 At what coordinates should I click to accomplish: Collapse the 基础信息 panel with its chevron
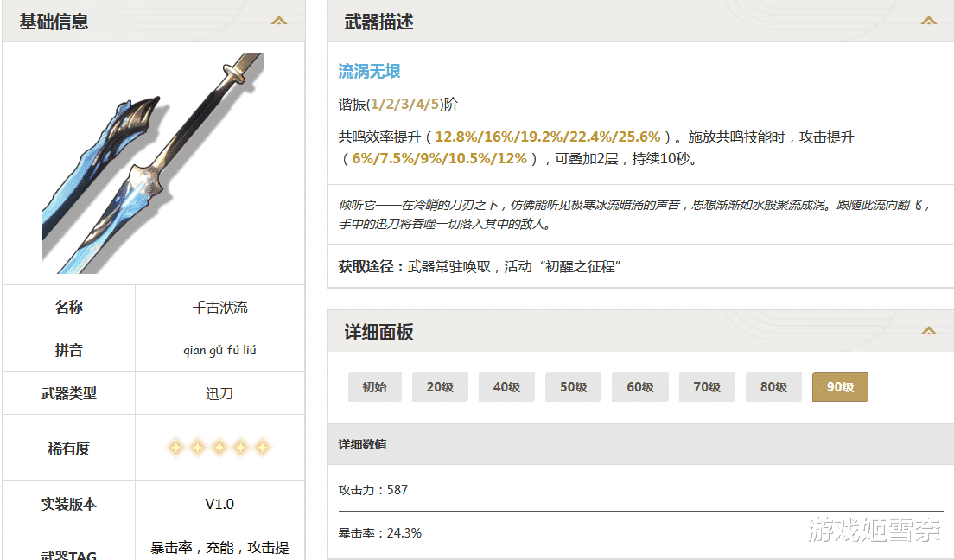pyautogui.click(x=278, y=22)
